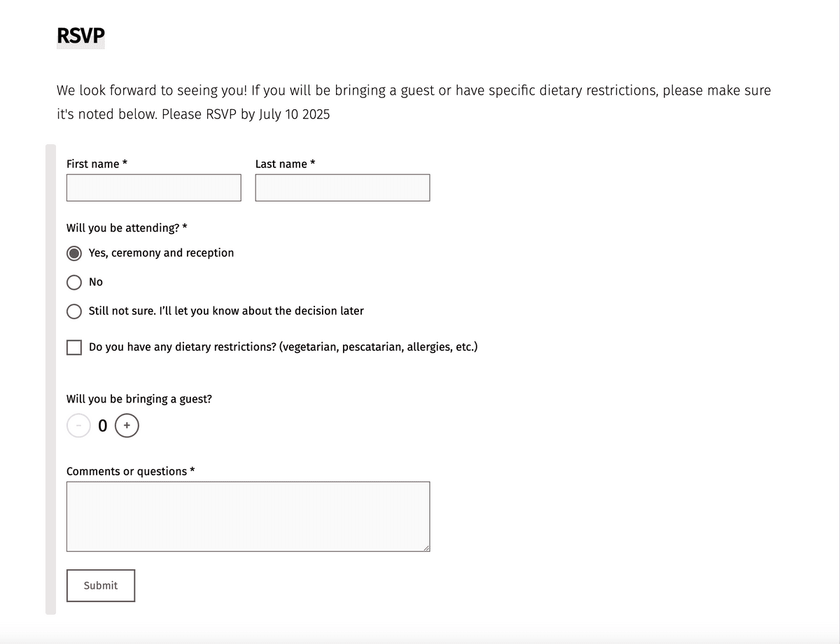Image resolution: width=840 pixels, height=644 pixels.
Task: Check the dietary restrictions checkbox
Action: tap(74, 347)
